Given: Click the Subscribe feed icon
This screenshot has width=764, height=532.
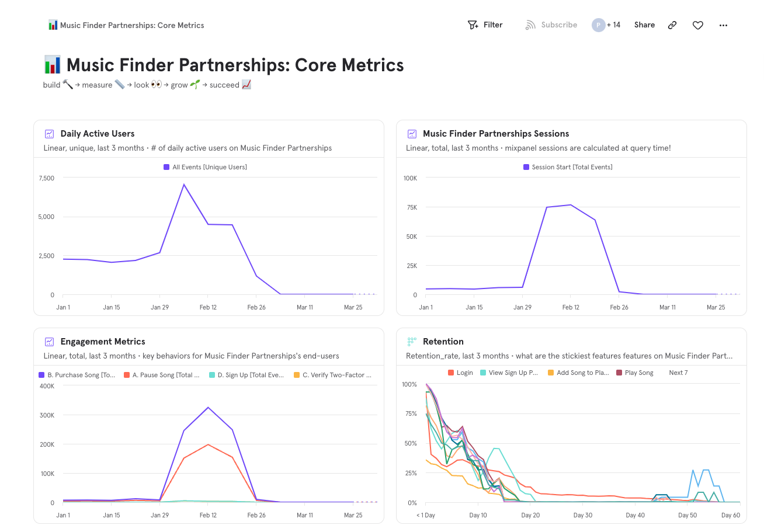Looking at the screenshot, I should (530, 25).
